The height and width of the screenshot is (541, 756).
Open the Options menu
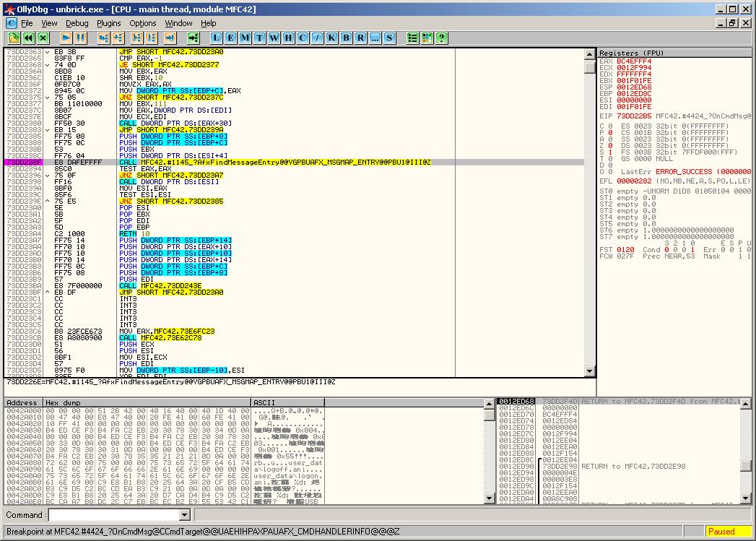(x=143, y=22)
